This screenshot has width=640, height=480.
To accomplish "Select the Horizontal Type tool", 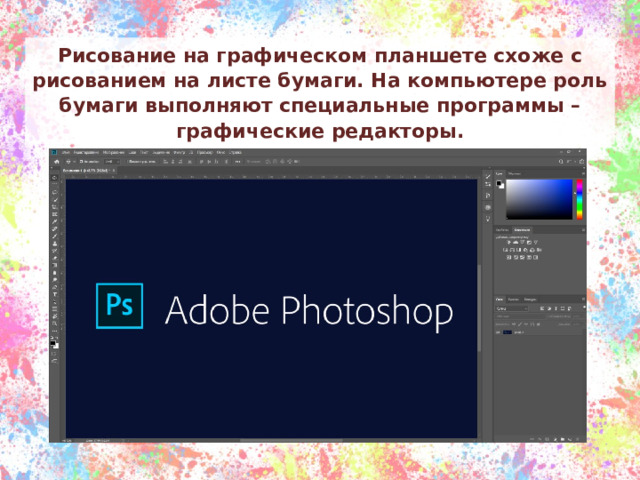I will point(54,294).
